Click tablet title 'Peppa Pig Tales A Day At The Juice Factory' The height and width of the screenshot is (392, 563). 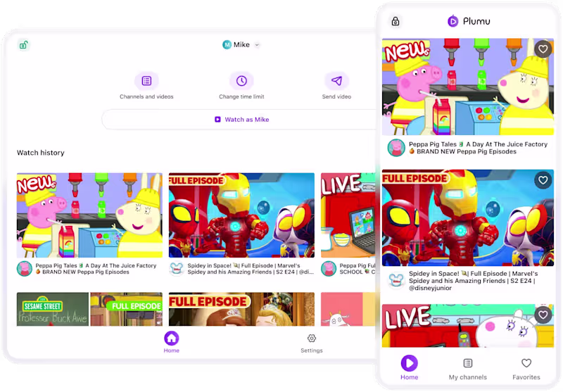tap(96, 269)
